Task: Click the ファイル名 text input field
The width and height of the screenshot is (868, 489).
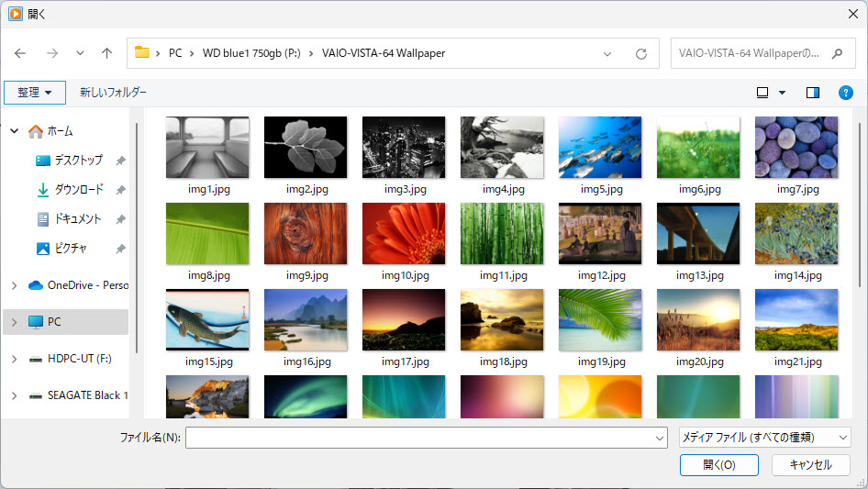Action: (426, 438)
